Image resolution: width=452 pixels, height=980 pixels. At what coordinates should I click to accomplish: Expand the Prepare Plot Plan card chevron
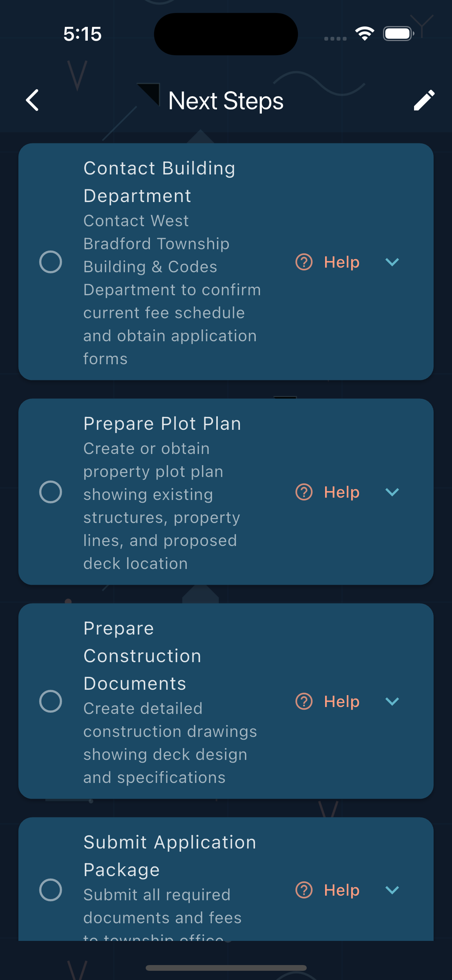(x=392, y=492)
